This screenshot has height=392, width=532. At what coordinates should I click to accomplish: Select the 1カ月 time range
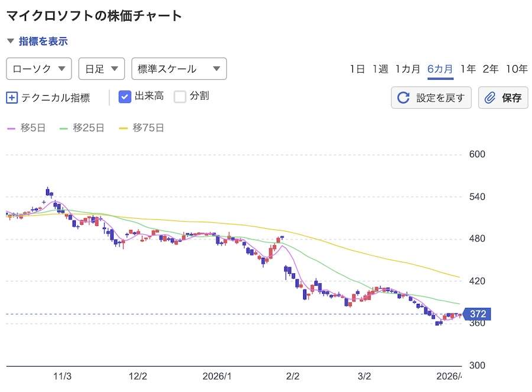point(408,69)
